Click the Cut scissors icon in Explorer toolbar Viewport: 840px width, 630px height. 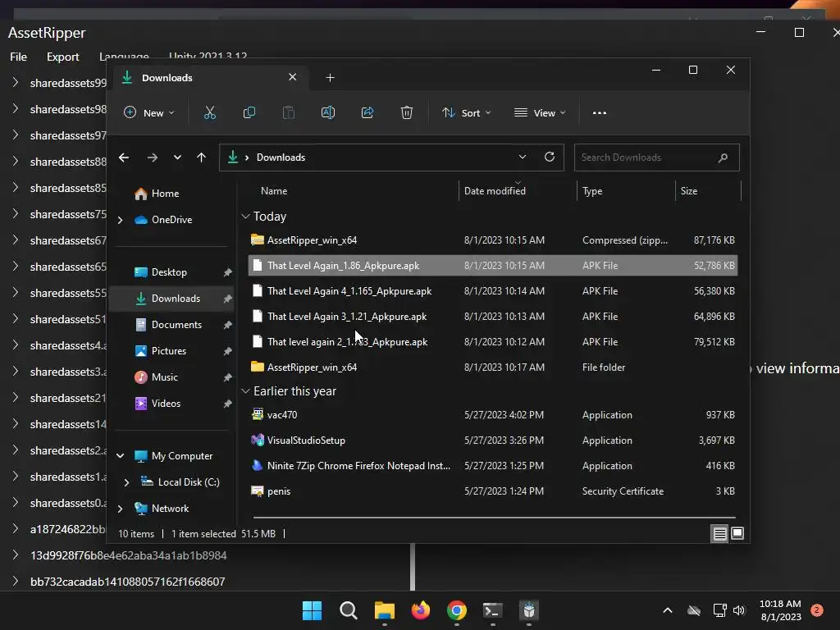[x=209, y=112]
